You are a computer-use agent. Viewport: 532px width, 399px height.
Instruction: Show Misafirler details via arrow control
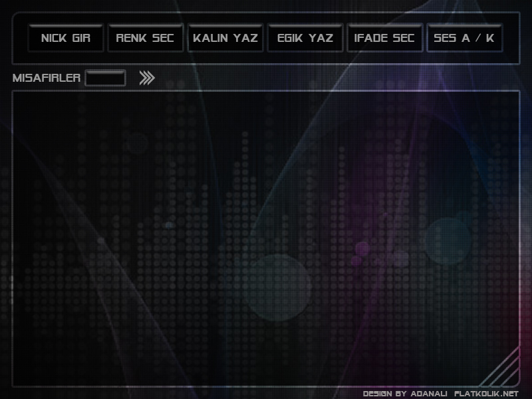(146, 78)
